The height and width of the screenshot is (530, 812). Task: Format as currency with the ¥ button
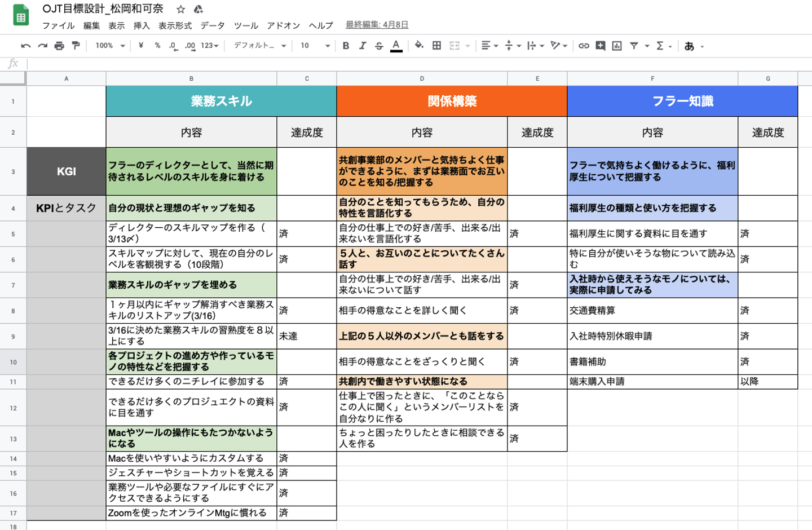pyautogui.click(x=140, y=46)
